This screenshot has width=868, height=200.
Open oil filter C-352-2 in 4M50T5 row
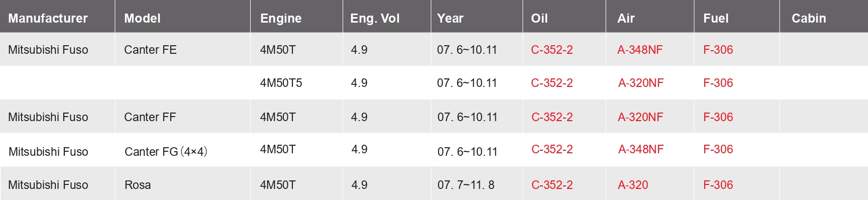(x=552, y=83)
